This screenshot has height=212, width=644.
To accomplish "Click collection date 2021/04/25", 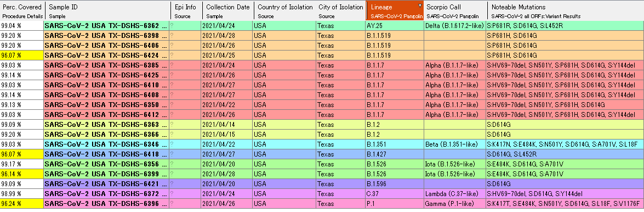I will pos(227,55).
